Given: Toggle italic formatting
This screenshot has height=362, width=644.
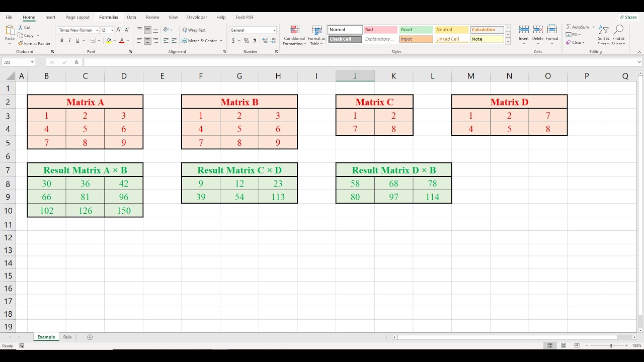Looking at the screenshot, I should (x=69, y=41).
